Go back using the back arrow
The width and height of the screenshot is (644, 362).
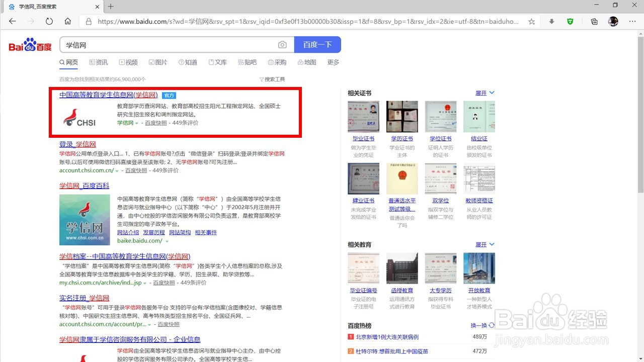pyautogui.click(x=12, y=21)
